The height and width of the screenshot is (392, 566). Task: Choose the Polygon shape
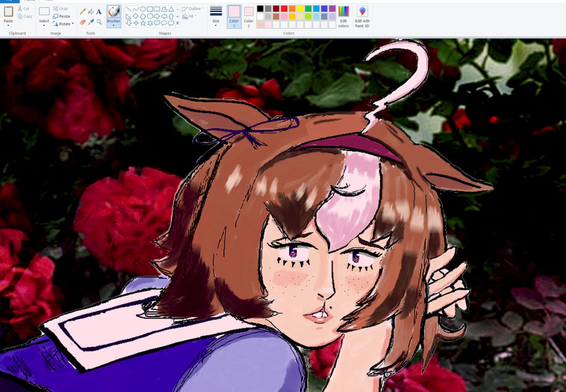(x=164, y=9)
